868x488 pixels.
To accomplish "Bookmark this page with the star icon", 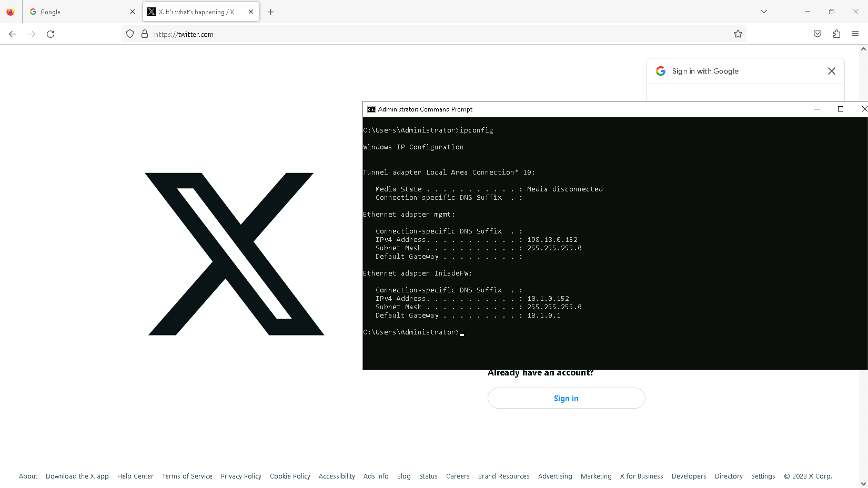I will click(738, 34).
